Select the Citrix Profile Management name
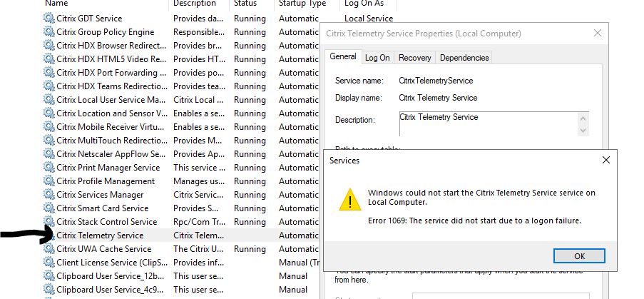The width and height of the screenshot is (644, 299). [x=106, y=181]
